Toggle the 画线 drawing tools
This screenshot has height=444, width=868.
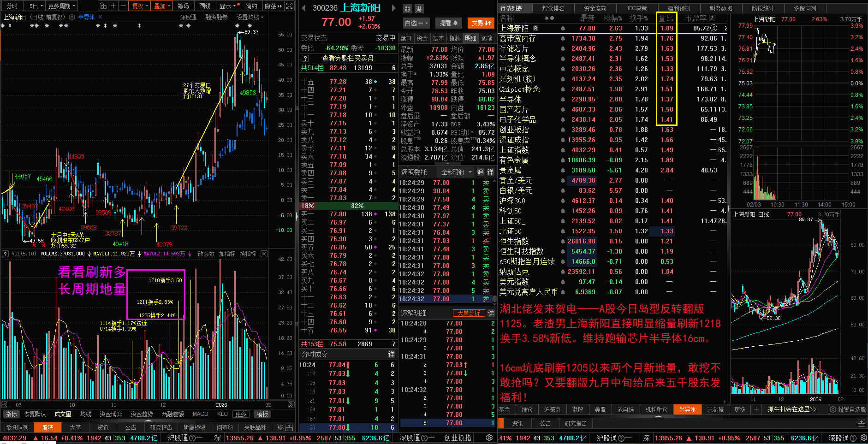tap(205, 6)
